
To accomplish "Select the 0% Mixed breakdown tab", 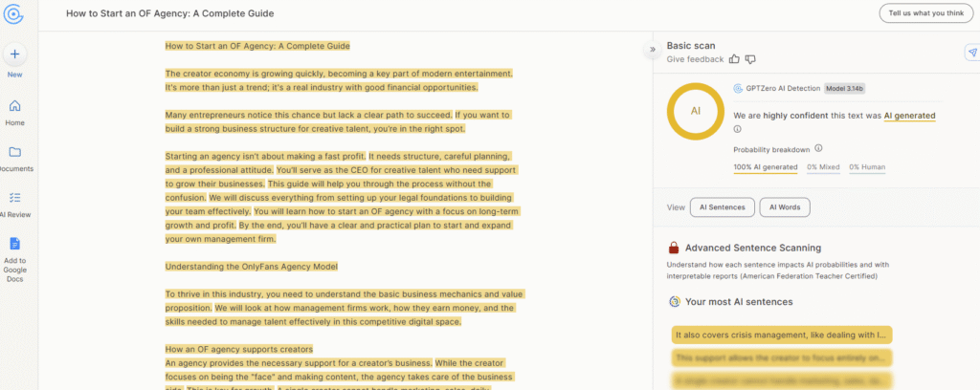I will coord(823,167).
